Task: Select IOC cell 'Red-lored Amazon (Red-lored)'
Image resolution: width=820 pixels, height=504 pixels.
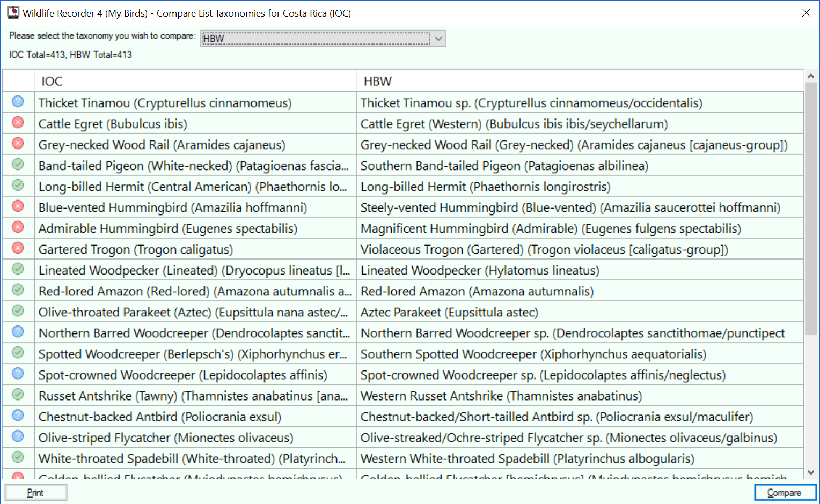Action: [196, 291]
